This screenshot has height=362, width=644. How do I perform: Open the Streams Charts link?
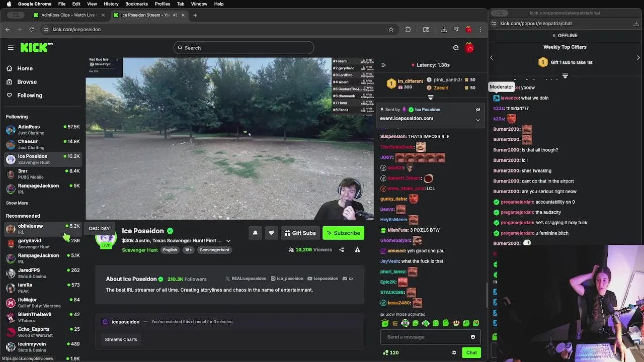coord(121,340)
